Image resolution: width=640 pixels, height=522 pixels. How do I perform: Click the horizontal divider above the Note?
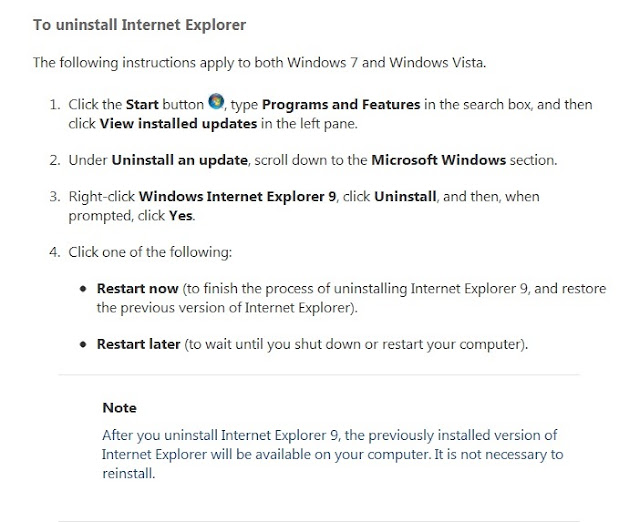coord(319,374)
